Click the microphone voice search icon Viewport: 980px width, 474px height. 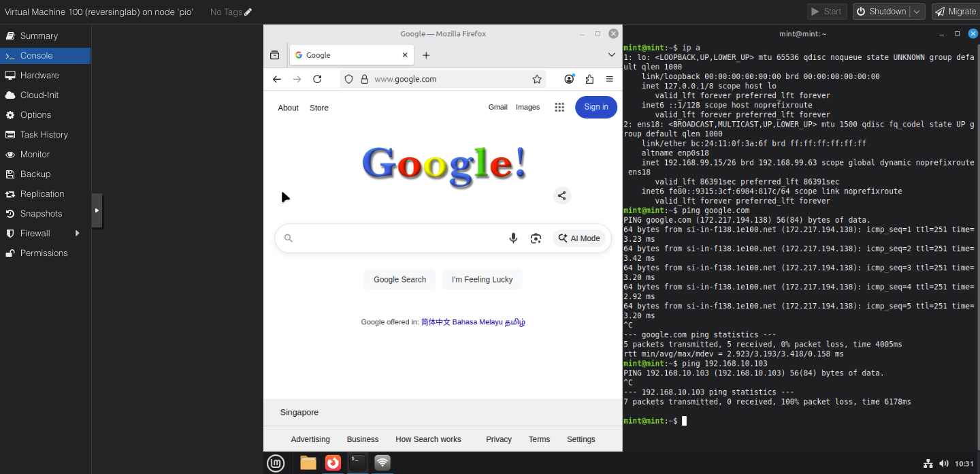coord(513,238)
